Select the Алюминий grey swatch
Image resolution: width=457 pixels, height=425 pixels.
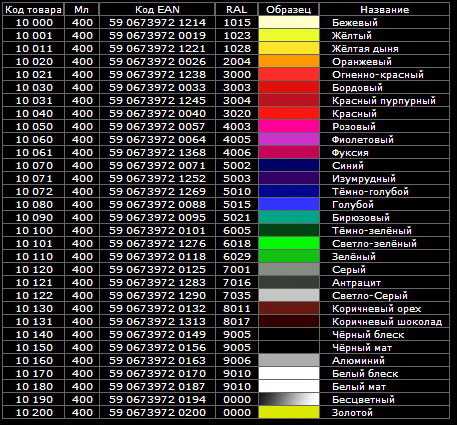[x=289, y=361]
